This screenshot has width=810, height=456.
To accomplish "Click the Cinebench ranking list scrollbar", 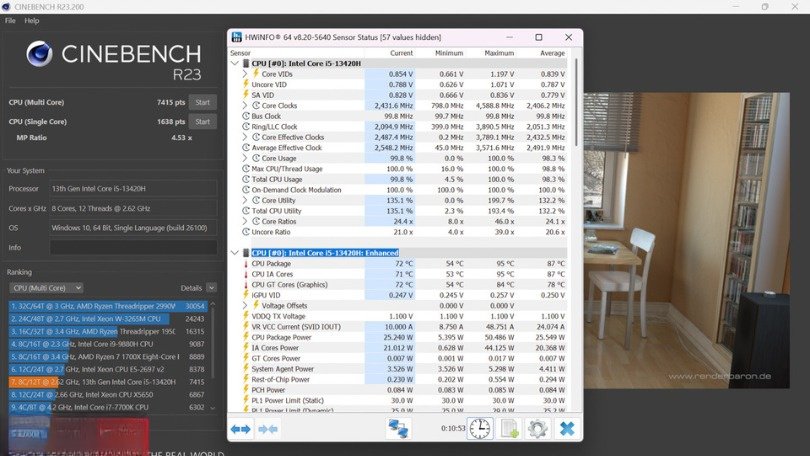I will pyautogui.click(x=212, y=341).
